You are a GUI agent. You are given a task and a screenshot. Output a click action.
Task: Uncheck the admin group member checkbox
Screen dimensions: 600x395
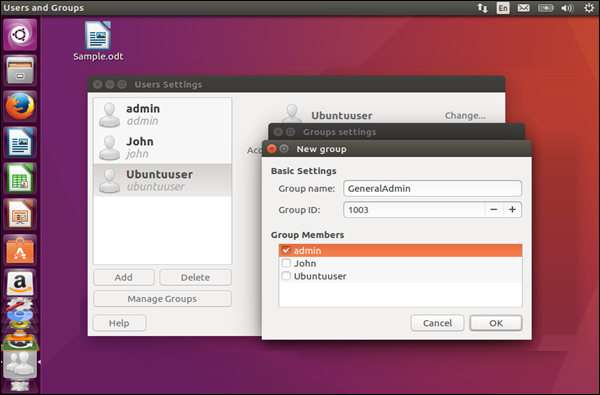coord(286,250)
